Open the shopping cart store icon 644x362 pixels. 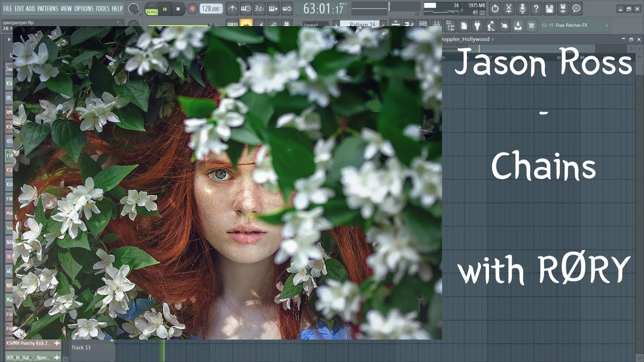pyautogui.click(x=531, y=25)
